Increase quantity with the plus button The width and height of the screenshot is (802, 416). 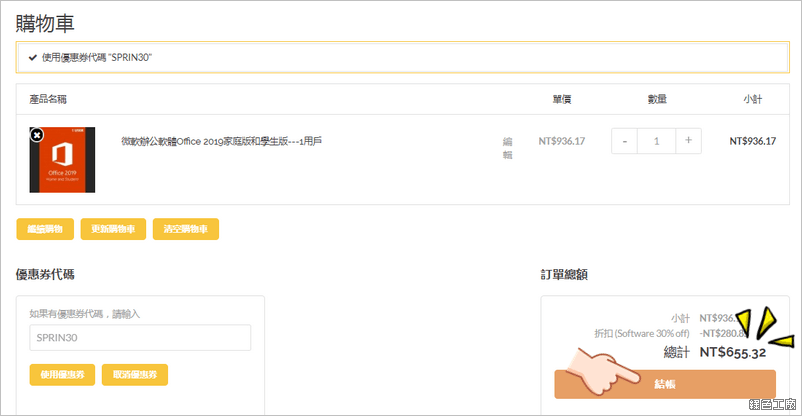pyautogui.click(x=688, y=141)
